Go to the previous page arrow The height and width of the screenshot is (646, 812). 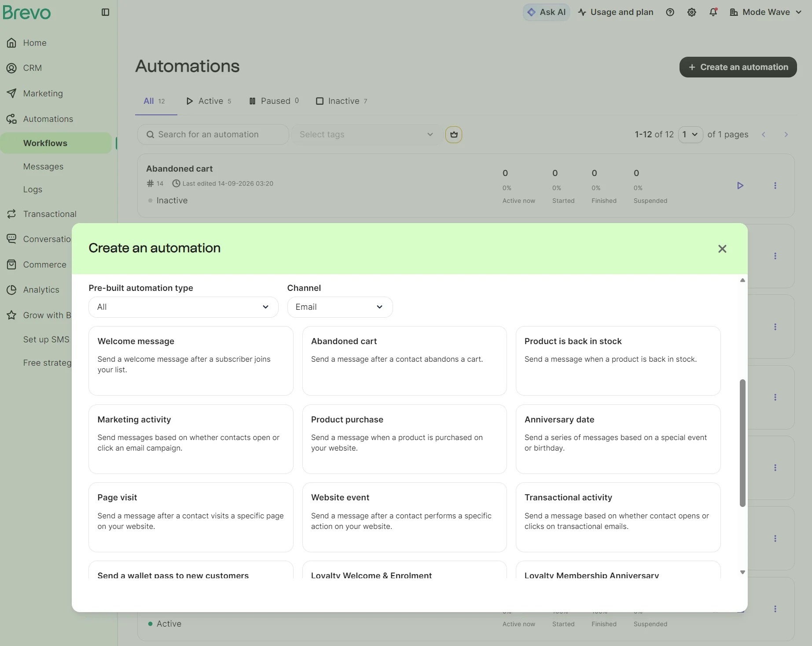pos(764,135)
